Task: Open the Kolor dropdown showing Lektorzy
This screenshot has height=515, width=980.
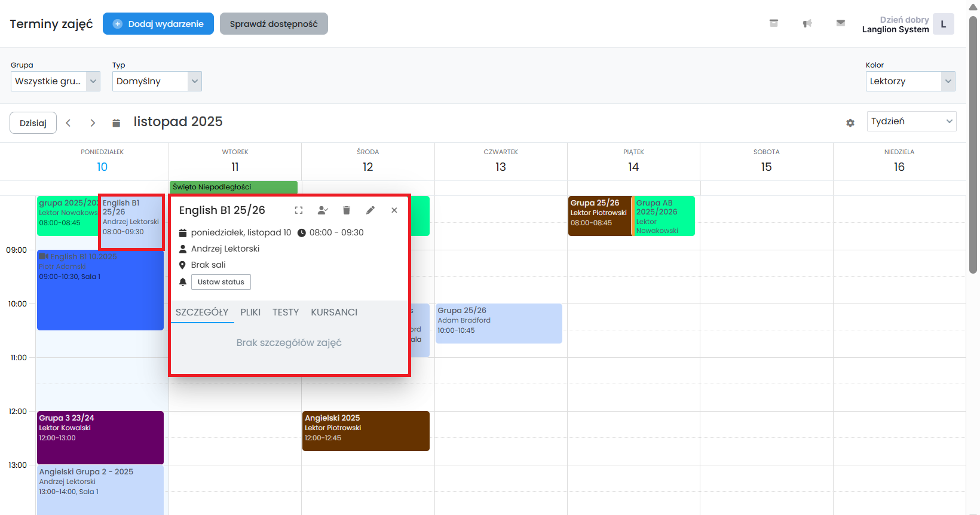Action: 910,81
